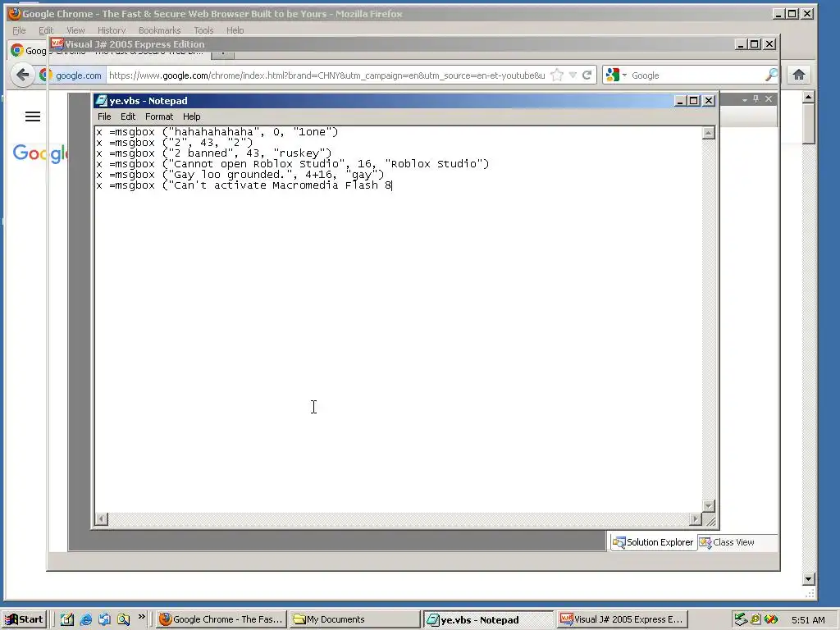This screenshot has height=630, width=840.
Task: Click the text "hahahahahaha" in Notepad
Action: pyautogui.click(x=213, y=132)
